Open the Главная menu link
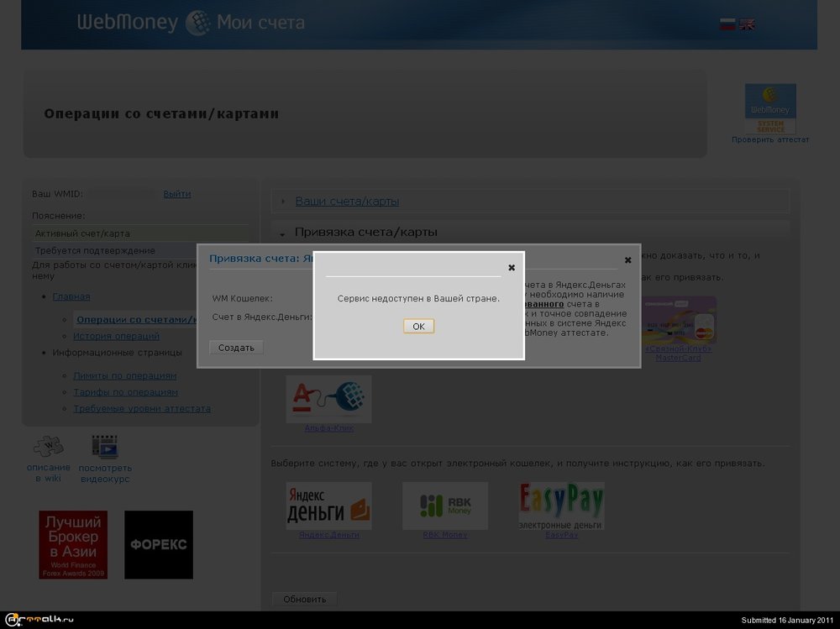 (71, 296)
